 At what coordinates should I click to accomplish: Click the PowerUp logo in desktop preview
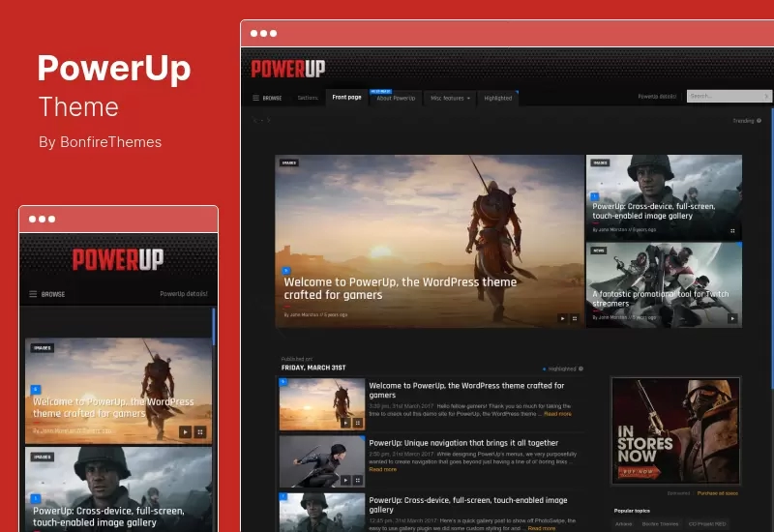pos(288,69)
